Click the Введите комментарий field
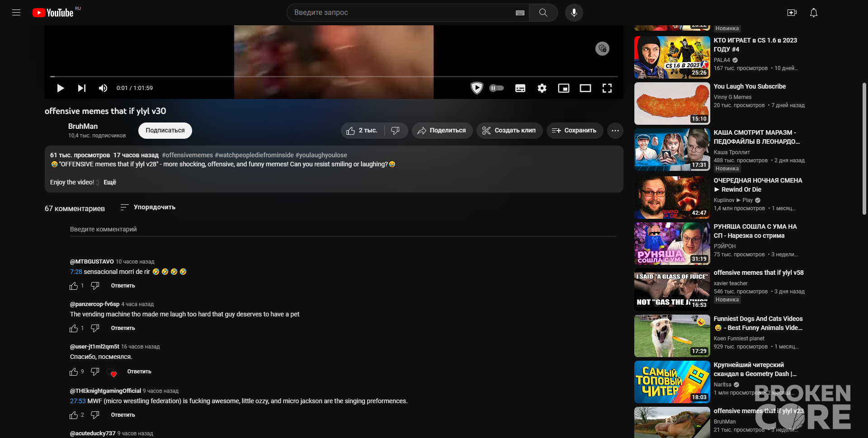This screenshot has height=438, width=868. coord(343,229)
